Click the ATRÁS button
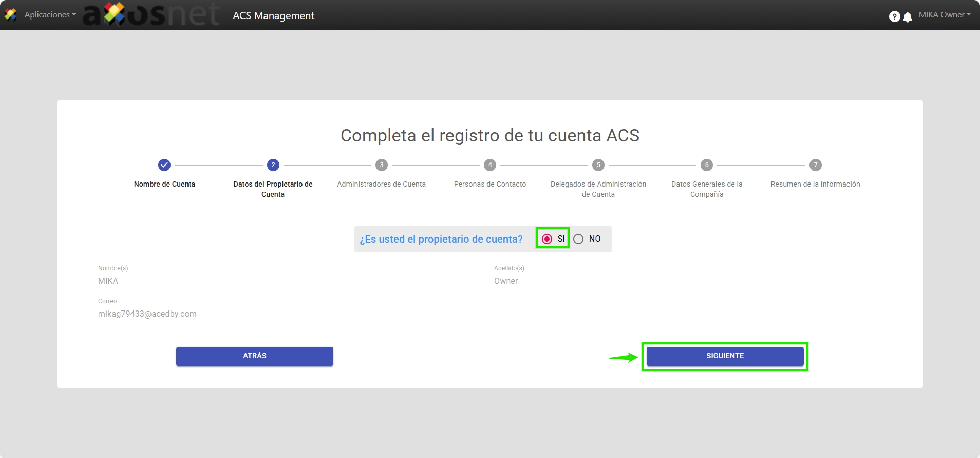Screen dimensions: 980x458 click(255, 356)
